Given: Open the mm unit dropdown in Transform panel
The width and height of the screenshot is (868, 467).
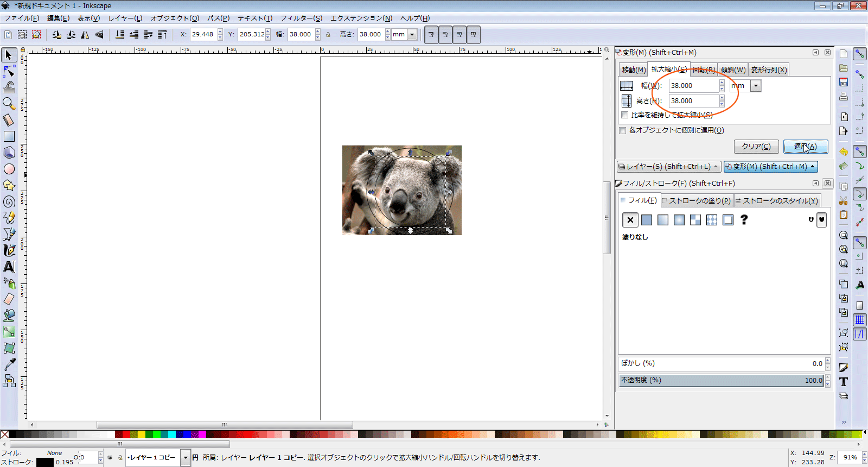Looking at the screenshot, I should point(756,86).
